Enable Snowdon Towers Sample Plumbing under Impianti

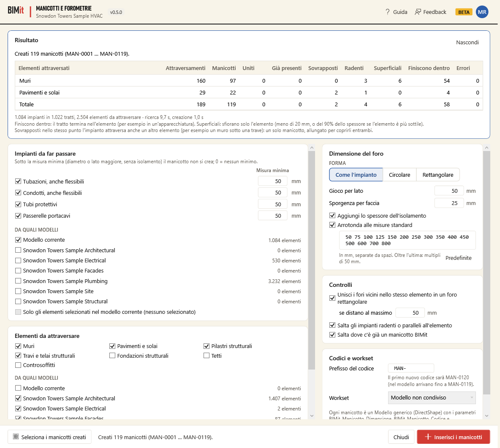pos(18,281)
